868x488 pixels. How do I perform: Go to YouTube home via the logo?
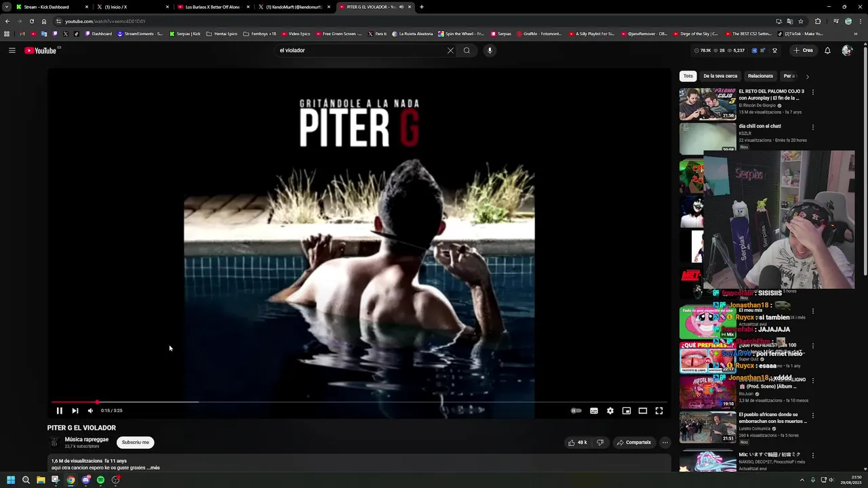click(x=41, y=50)
